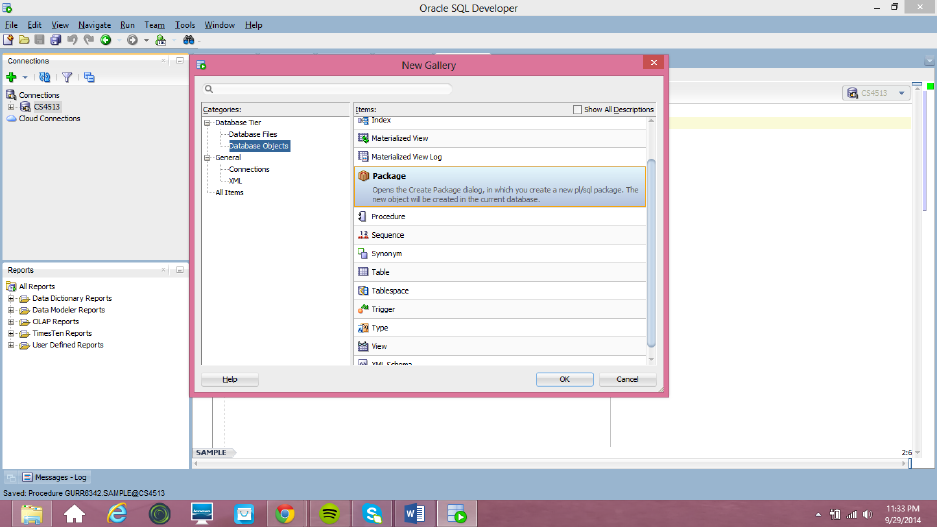The image size is (937, 527).
Task: Open Spotify from the taskbar
Action: click(329, 514)
